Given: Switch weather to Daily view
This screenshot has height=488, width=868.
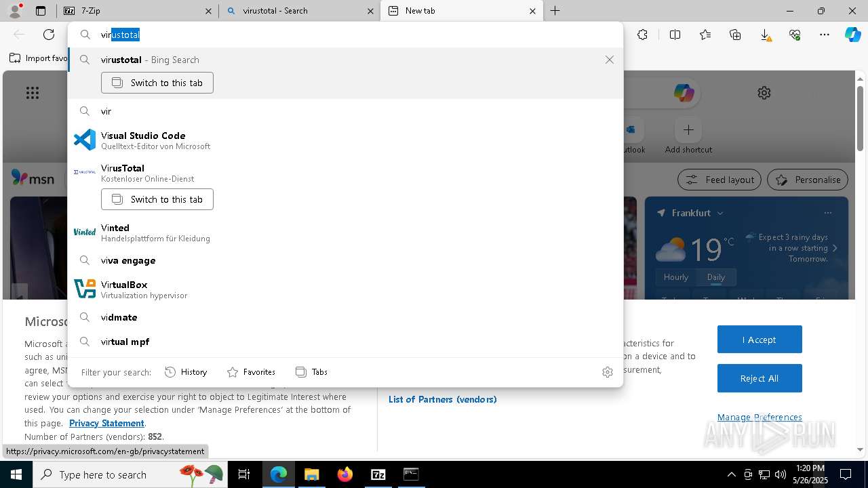Looking at the screenshot, I should 716,277.
